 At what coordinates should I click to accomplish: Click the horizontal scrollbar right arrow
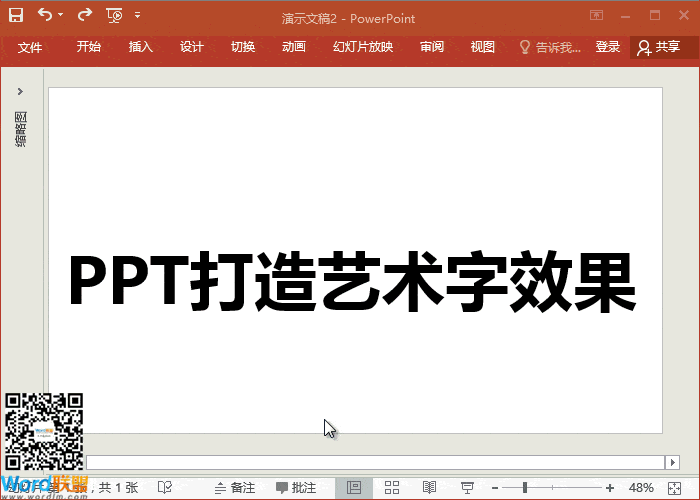pyautogui.click(x=672, y=462)
